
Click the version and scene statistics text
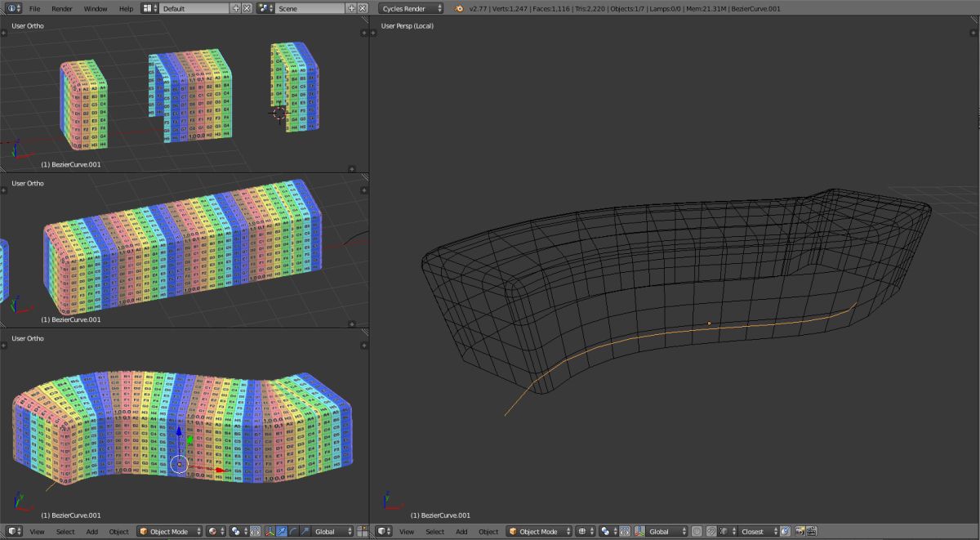[x=625, y=8]
